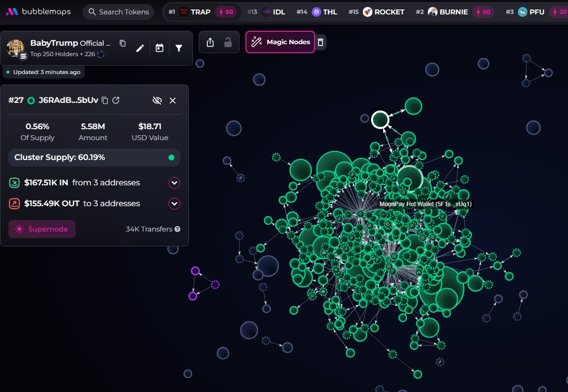Click the lightning 50 badge on TRAP
This screenshot has height=392, width=568.
point(226,12)
